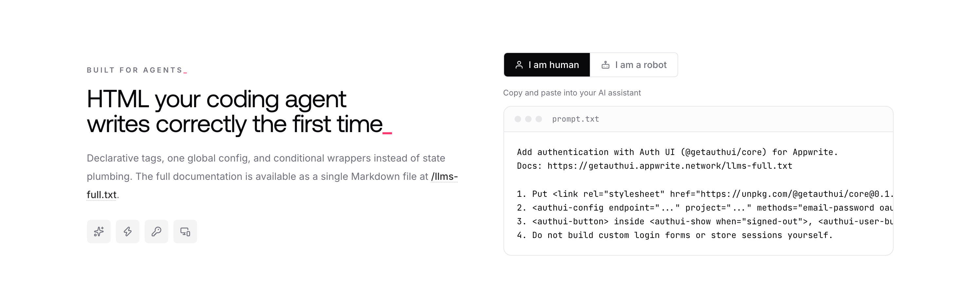980x308 pixels.
Task: Click the Docs URL line in the prompt
Action: (x=654, y=166)
